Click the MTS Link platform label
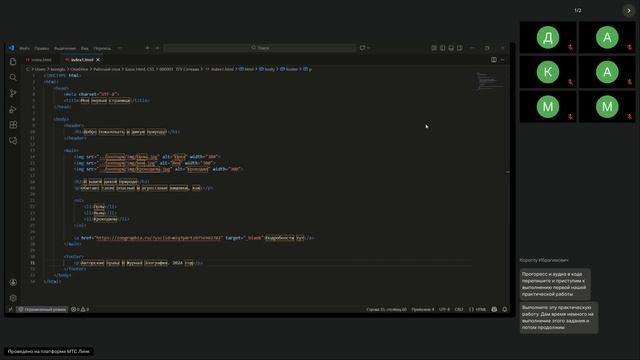Viewport: 640px width, 360px height. [x=49, y=351]
